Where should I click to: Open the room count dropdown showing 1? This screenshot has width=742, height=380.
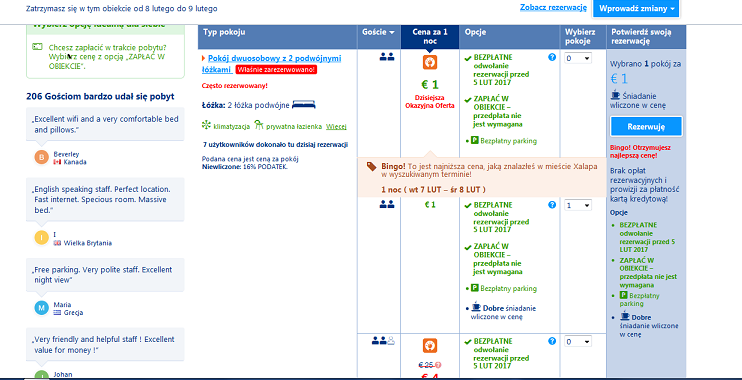(578, 206)
